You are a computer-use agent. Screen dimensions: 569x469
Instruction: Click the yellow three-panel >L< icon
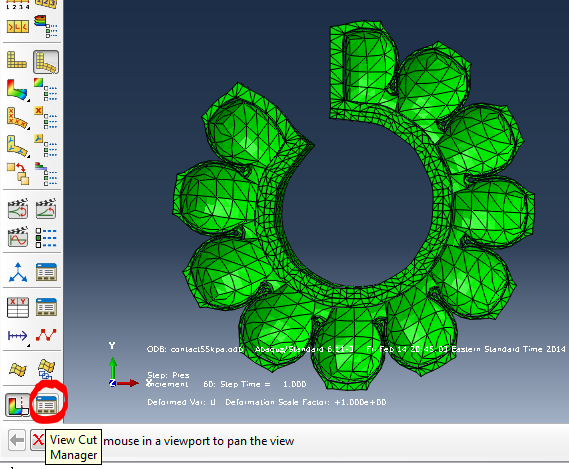coord(17,26)
